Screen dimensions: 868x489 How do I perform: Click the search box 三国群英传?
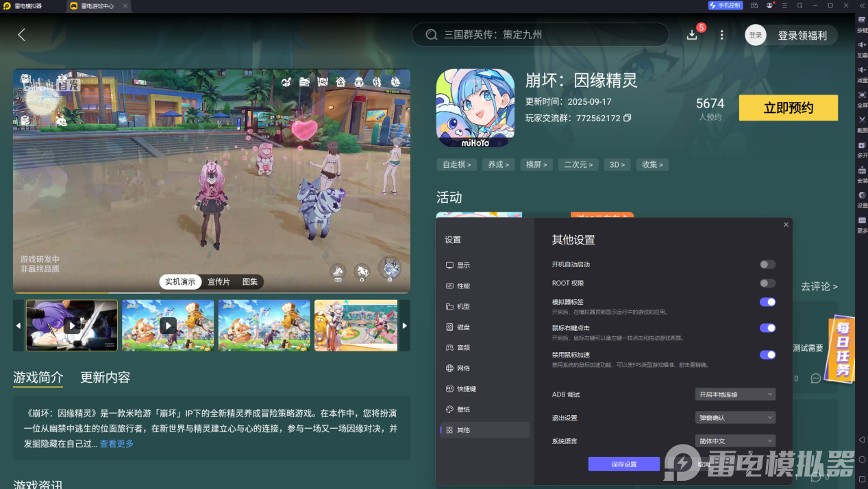click(540, 34)
